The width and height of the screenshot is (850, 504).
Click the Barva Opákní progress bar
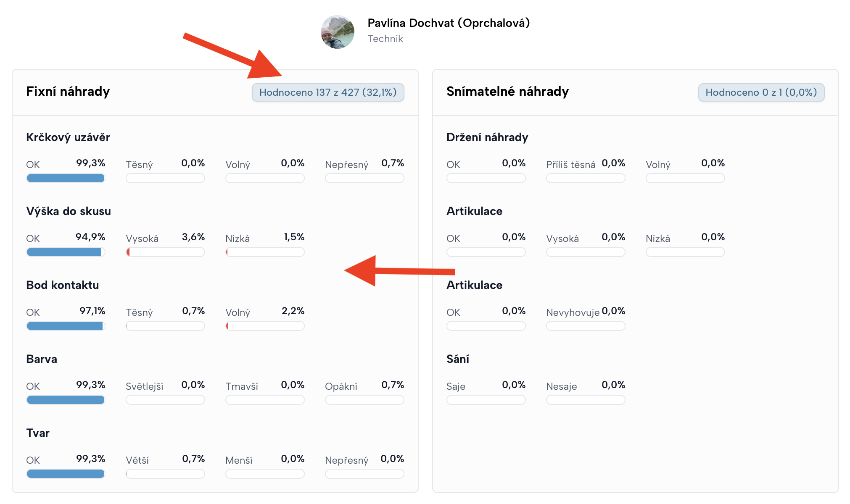coord(364,400)
